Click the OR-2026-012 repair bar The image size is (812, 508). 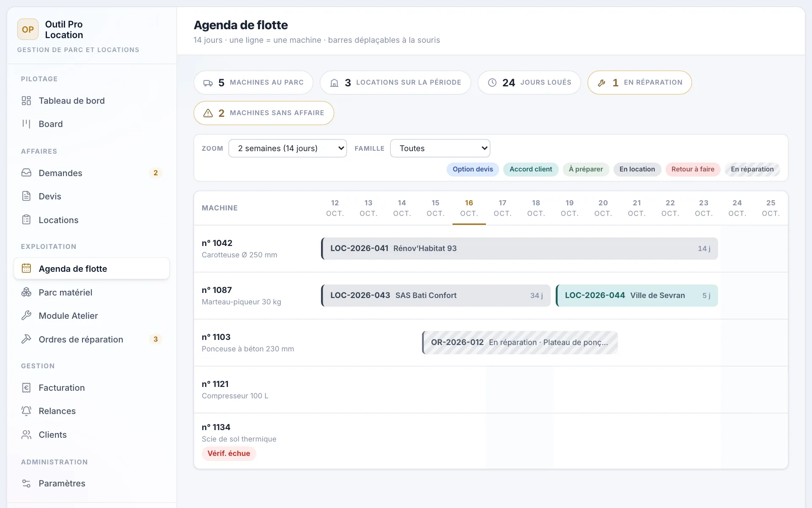(520, 342)
